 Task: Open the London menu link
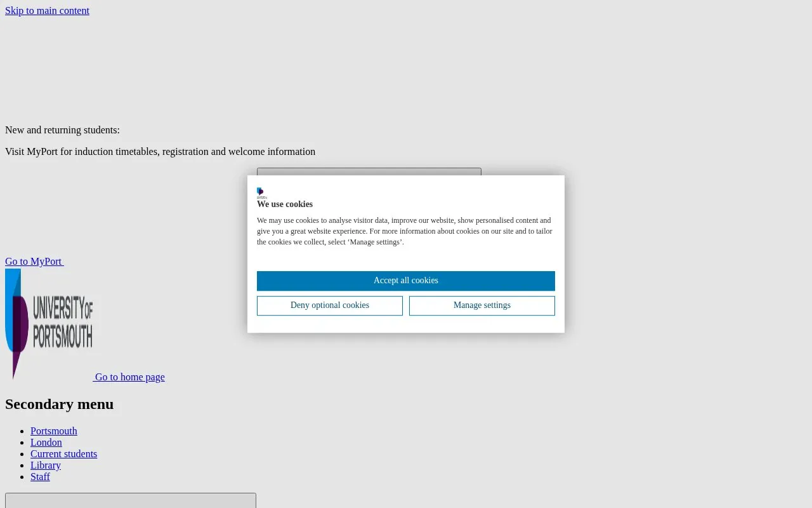coord(46,443)
